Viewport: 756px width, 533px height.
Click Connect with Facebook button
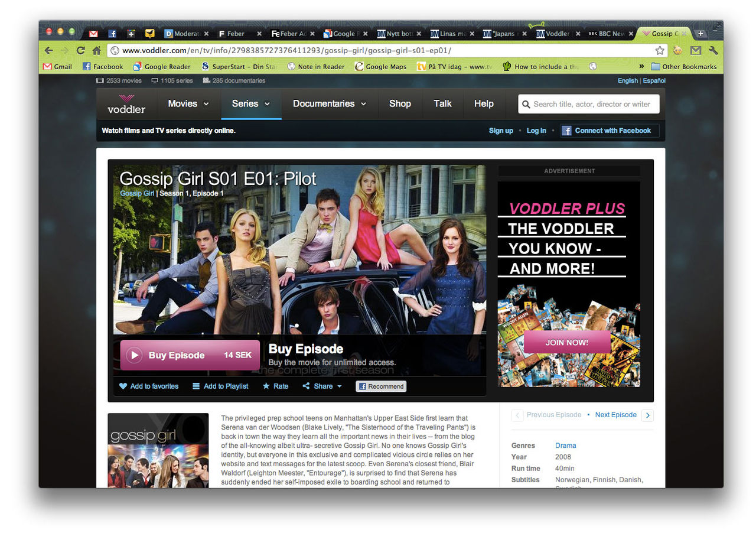point(610,131)
